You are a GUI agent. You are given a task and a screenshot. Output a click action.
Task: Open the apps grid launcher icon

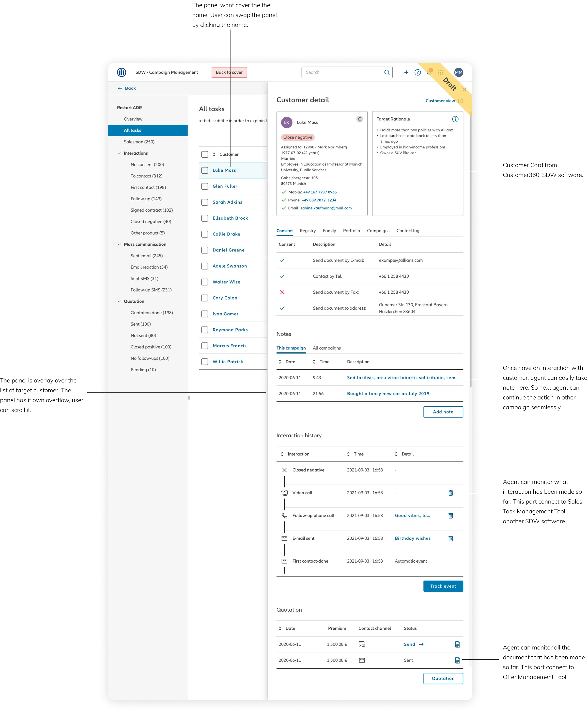point(440,72)
